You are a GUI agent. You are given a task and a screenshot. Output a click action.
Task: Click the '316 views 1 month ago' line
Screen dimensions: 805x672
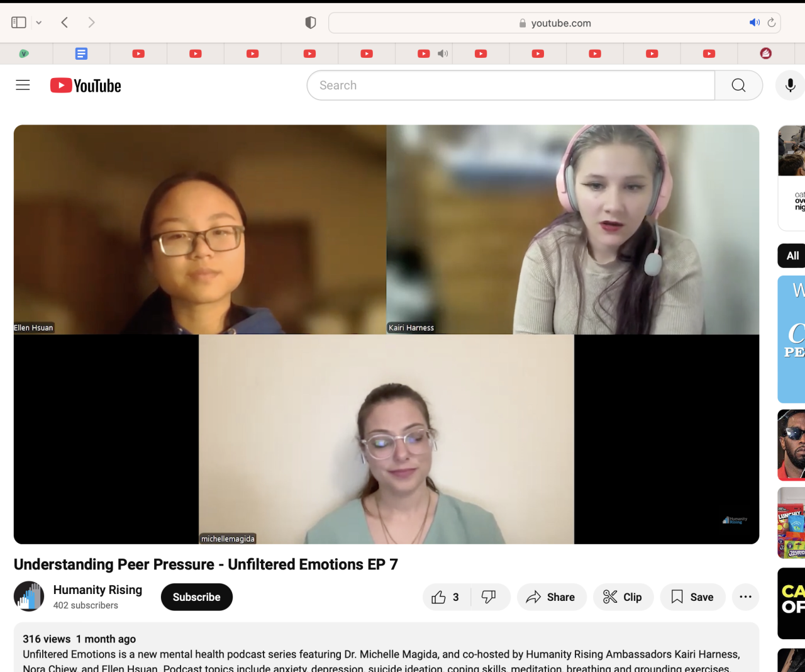79,639
